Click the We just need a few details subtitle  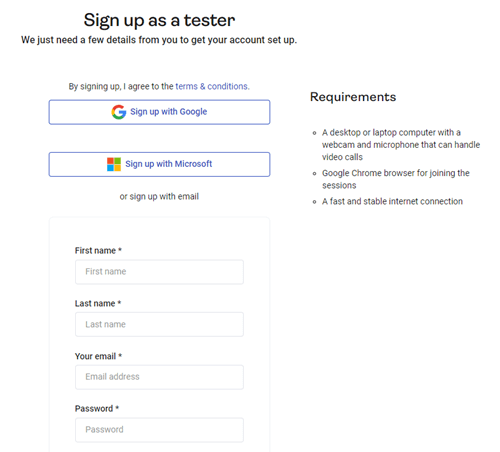pyautogui.click(x=159, y=40)
